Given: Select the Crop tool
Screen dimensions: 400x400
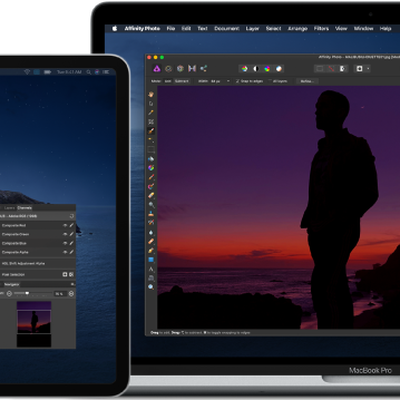Looking at the screenshot, I should pos(151,122).
